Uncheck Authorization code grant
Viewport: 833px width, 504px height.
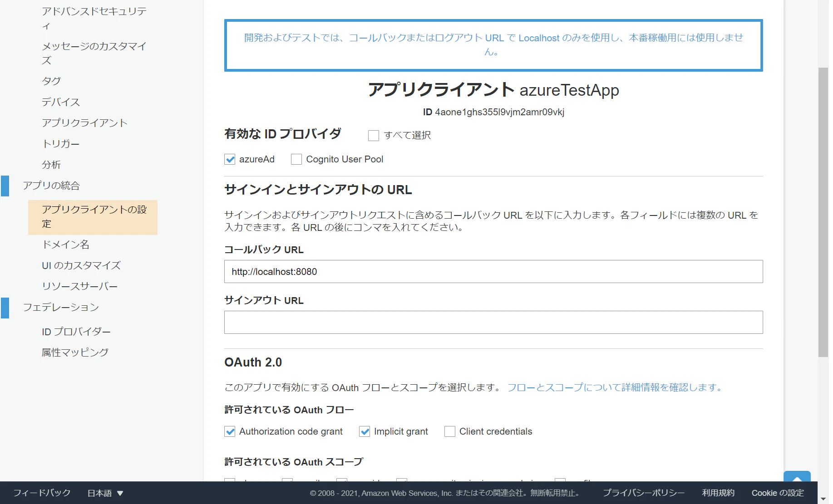[230, 431]
